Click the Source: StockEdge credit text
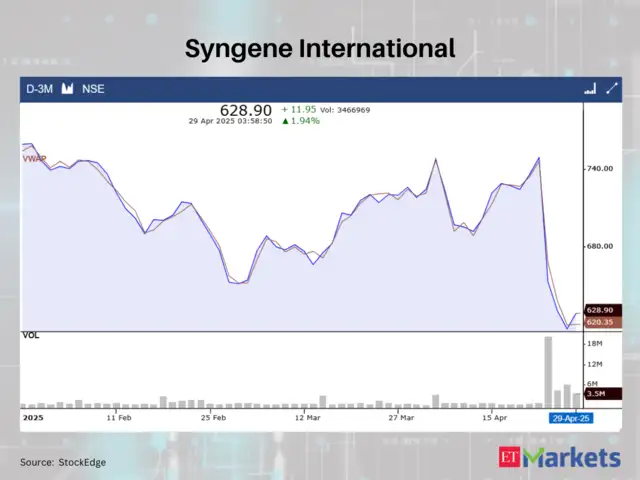640x480 pixels. (63, 462)
